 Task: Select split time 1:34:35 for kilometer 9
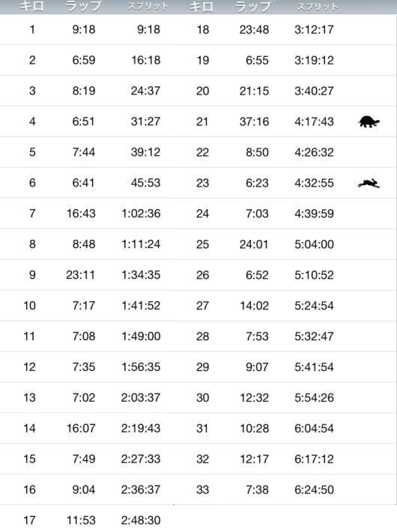[141, 275]
